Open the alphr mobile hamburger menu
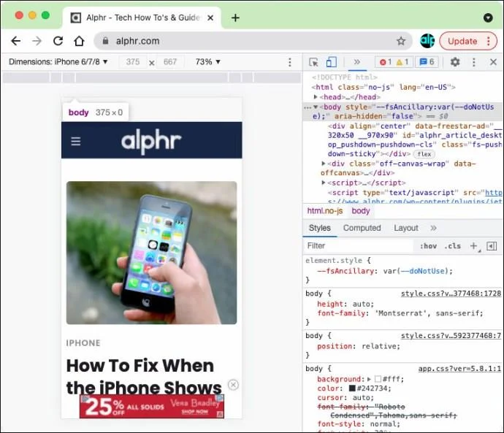Image resolution: width=504 pixels, height=433 pixels. click(x=76, y=142)
